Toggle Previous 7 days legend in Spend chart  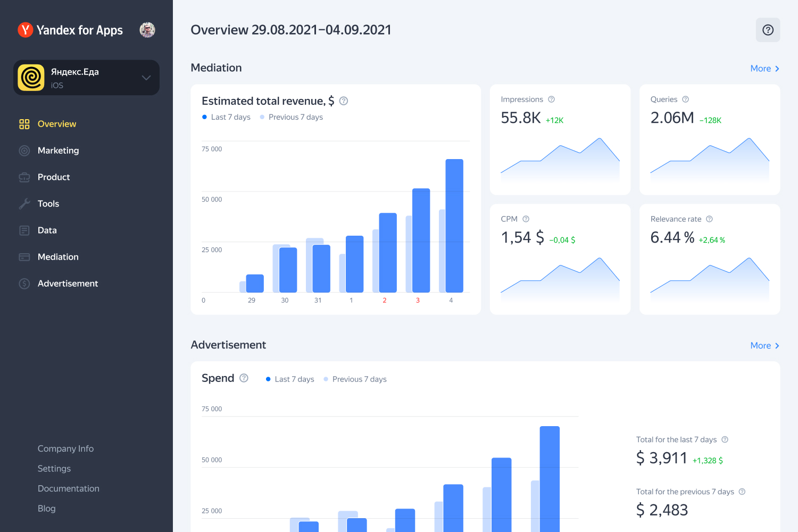(355, 379)
